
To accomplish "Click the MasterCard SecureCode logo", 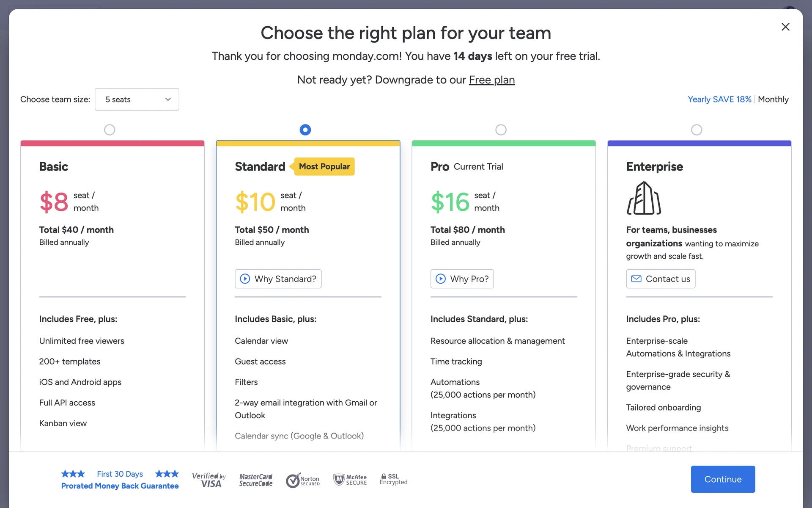I will point(256,480).
